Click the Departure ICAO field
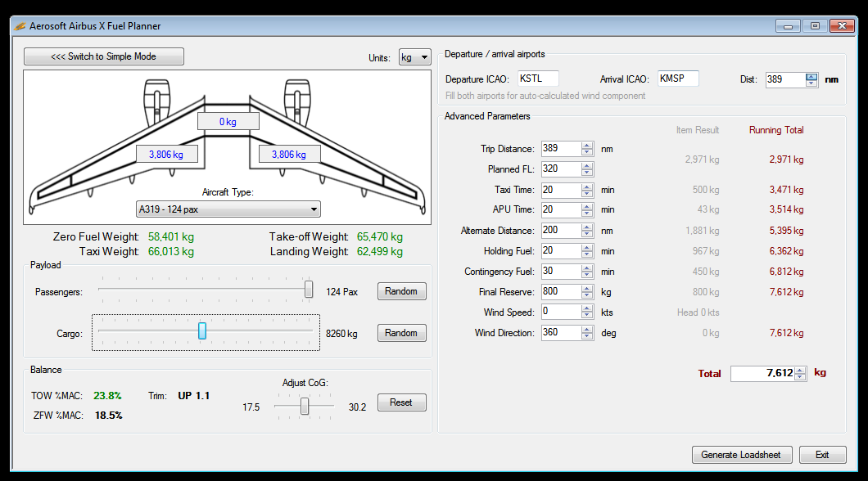This screenshot has height=481, width=868. click(x=538, y=79)
